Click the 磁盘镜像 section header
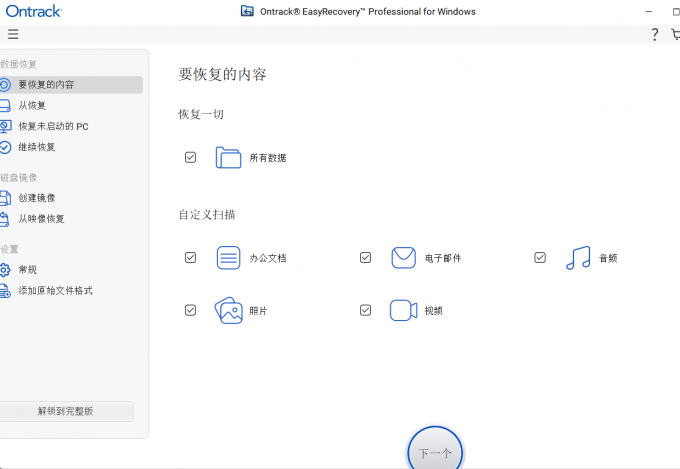This screenshot has height=469, width=680. 19,177
